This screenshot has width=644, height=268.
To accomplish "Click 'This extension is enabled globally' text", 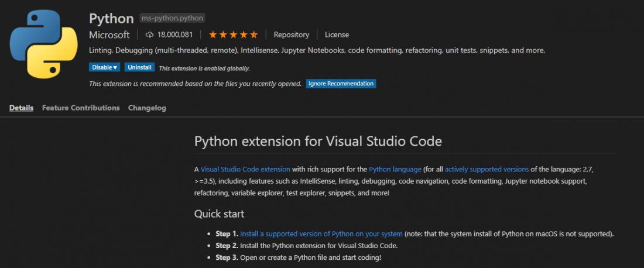I will click(x=204, y=68).
